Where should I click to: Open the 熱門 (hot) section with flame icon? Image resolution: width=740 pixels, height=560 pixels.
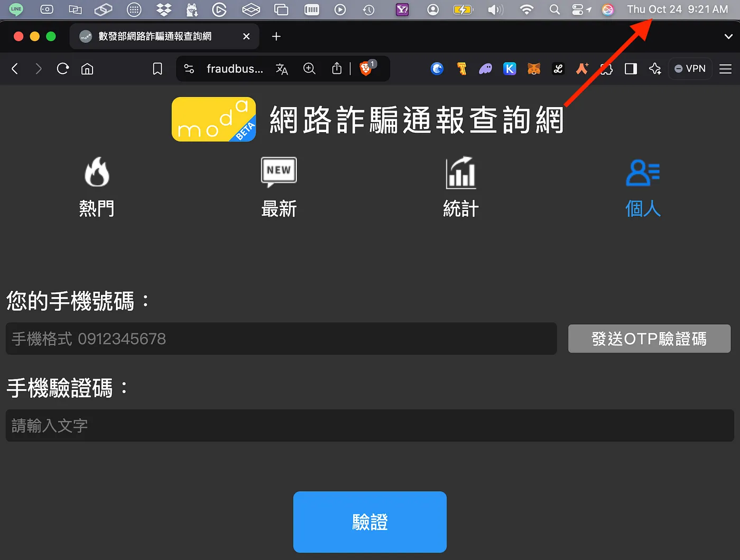click(x=97, y=187)
